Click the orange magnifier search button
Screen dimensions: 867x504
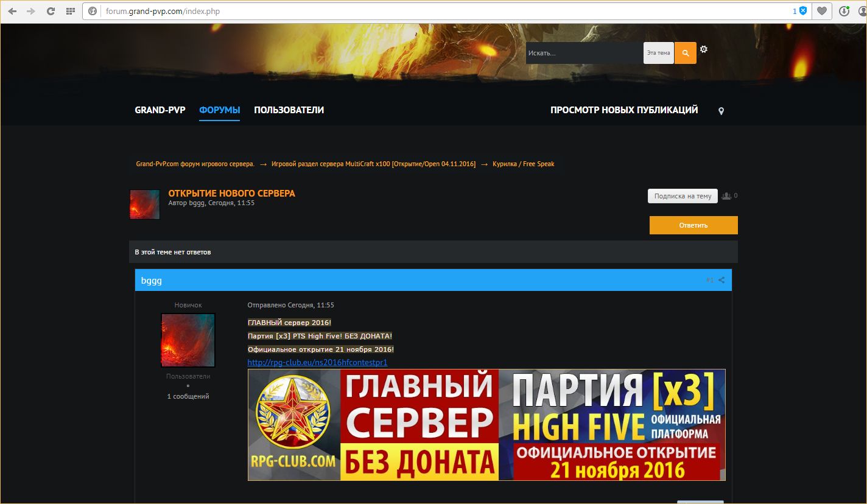click(686, 53)
